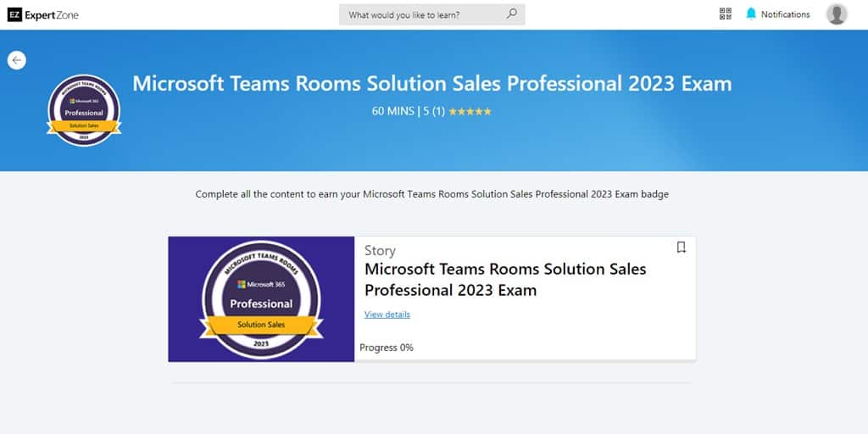
Task: Click the magnifying glass search icon
Action: (x=511, y=14)
